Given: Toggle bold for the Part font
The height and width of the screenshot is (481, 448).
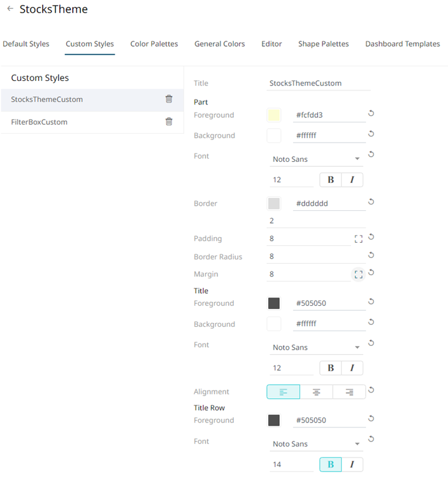Looking at the screenshot, I should click(331, 180).
